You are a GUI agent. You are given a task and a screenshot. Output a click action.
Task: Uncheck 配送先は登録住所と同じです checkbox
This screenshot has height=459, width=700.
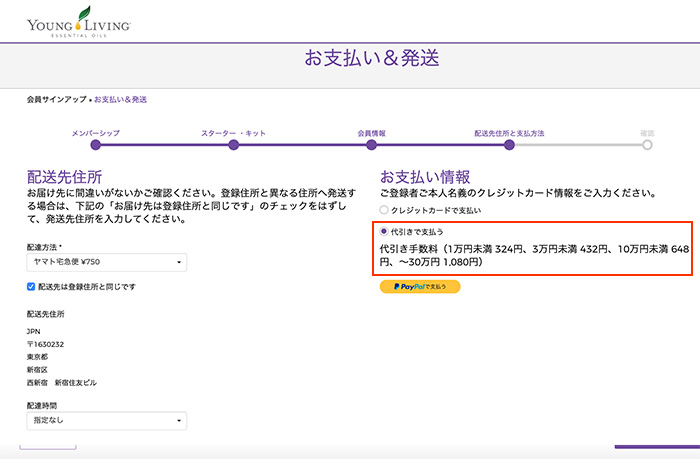32,286
